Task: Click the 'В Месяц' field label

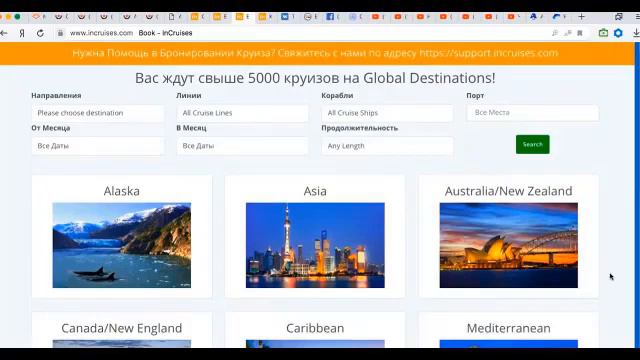Action: click(191, 128)
